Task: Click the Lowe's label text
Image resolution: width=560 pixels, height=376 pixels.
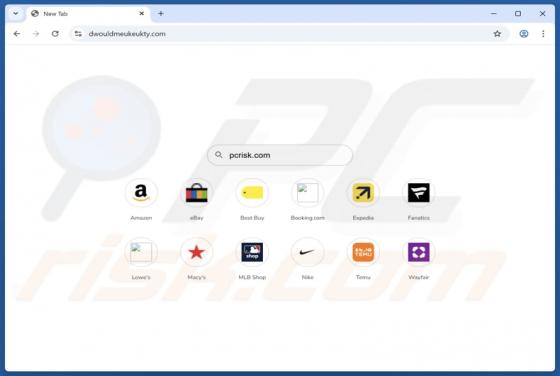Action: pos(141,277)
